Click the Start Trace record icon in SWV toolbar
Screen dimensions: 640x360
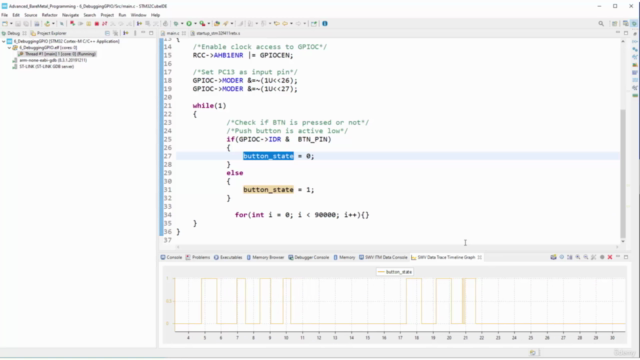click(x=602, y=257)
